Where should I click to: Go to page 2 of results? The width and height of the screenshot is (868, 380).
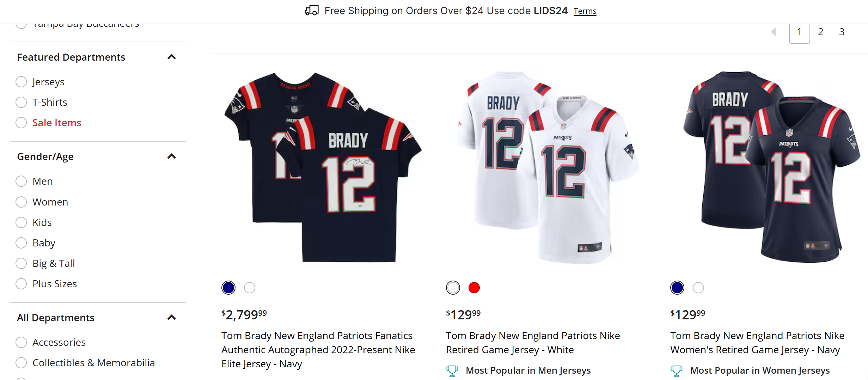[x=820, y=32]
